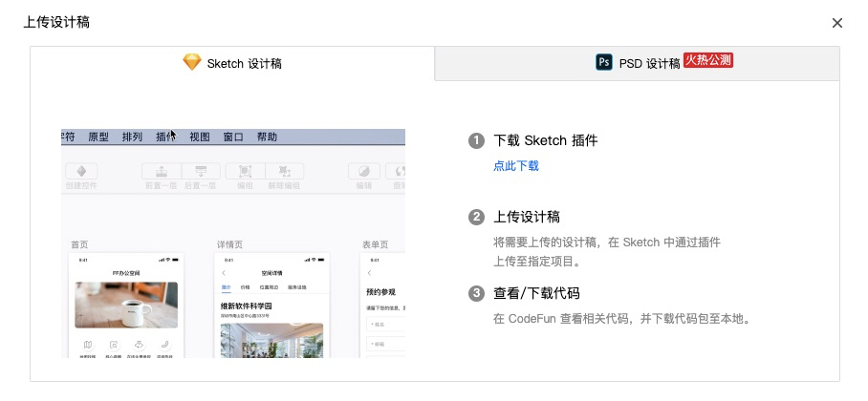Click step 2 heading 上传设计稿
Viewport: 868px width, 401px height.
527,217
